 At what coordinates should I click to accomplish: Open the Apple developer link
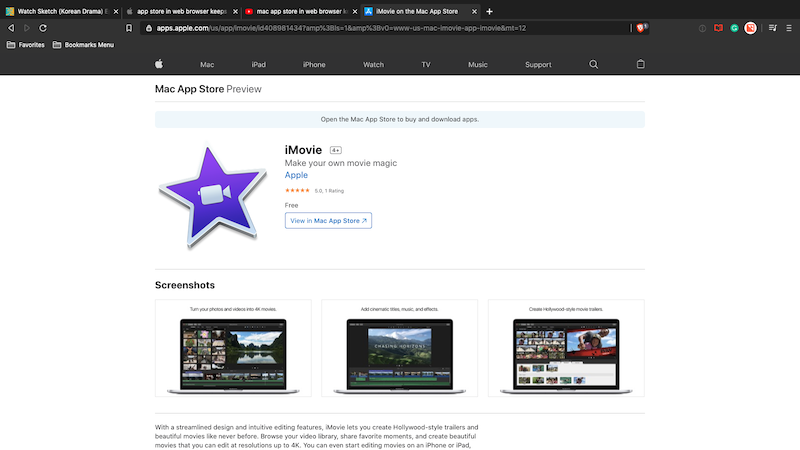coord(296,175)
